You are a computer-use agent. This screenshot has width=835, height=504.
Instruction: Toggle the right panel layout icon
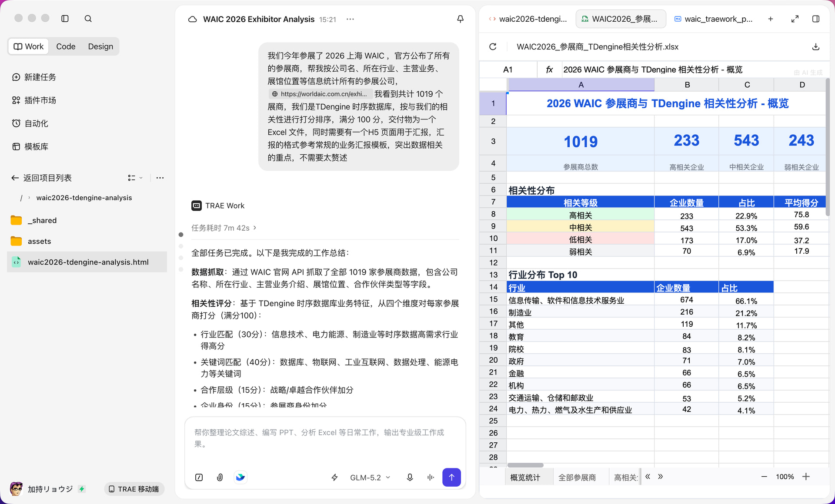click(x=816, y=19)
